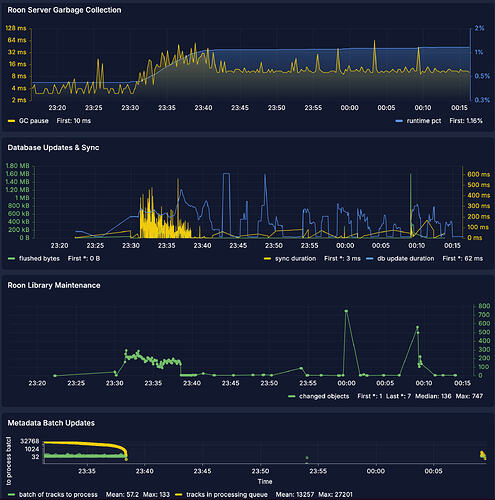Screen dimensions: 495x500
Task: Click the yellow sync duration color swatch
Action: point(267,259)
